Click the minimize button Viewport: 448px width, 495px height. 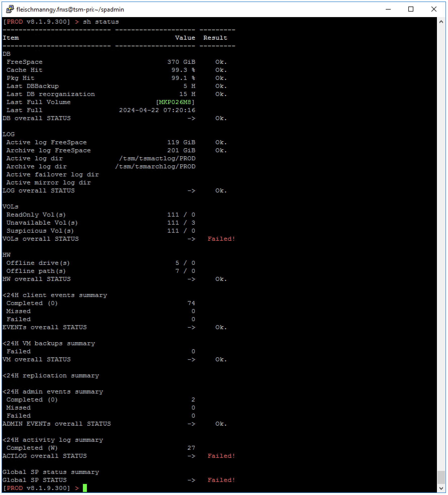[388, 9]
